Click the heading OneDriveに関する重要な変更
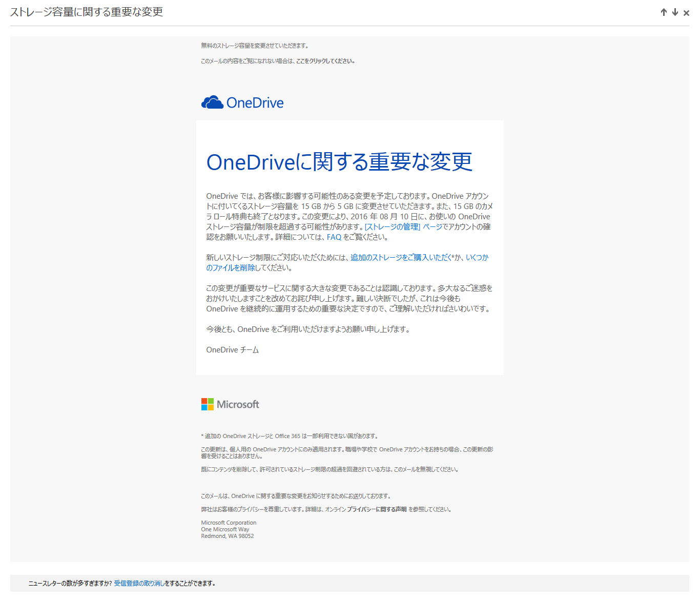700x602 pixels. [x=339, y=162]
